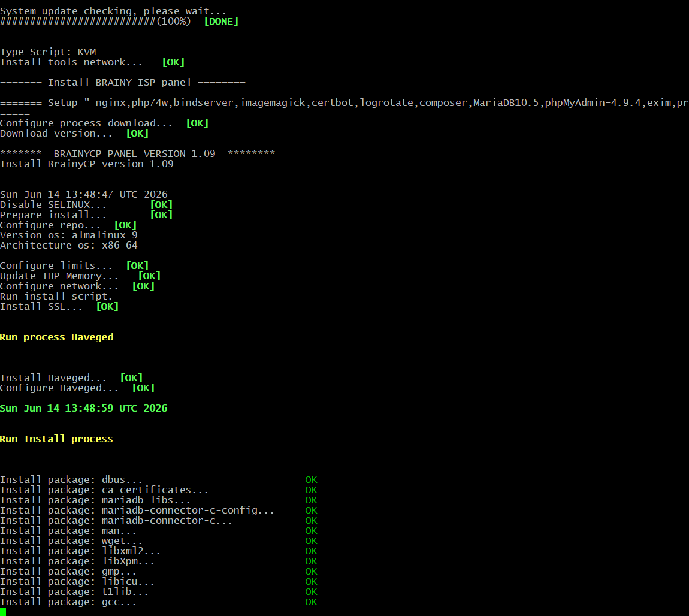Image resolution: width=689 pixels, height=616 pixels.
Task: Click the 'Disable SELINUX...' line
Action: coord(86,205)
